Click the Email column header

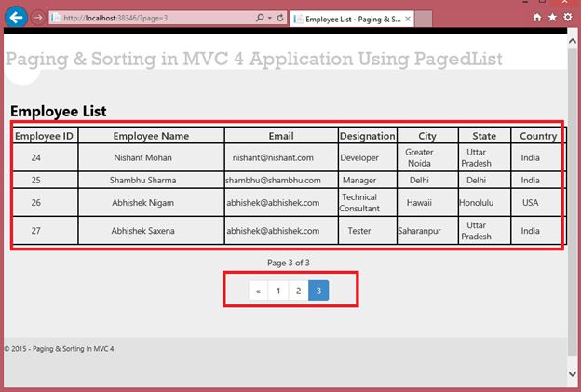pos(281,136)
